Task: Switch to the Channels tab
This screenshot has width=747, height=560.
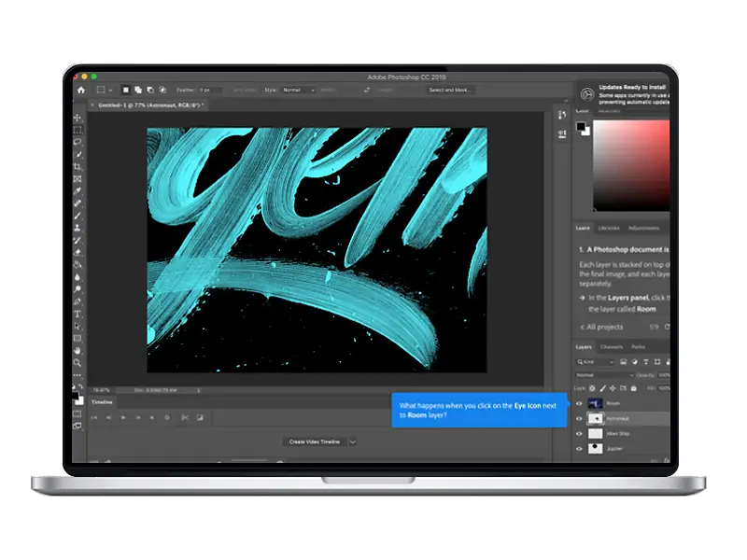Action: pos(612,347)
